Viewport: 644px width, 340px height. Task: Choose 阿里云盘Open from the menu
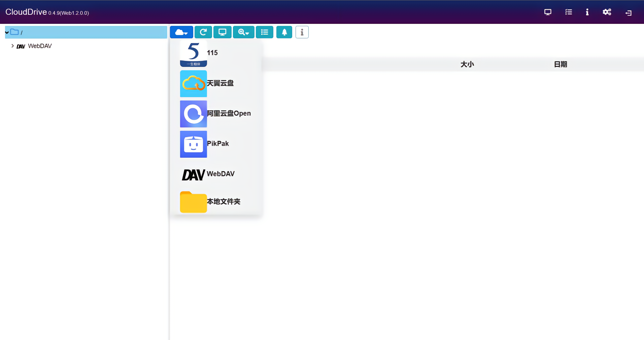[229, 113]
